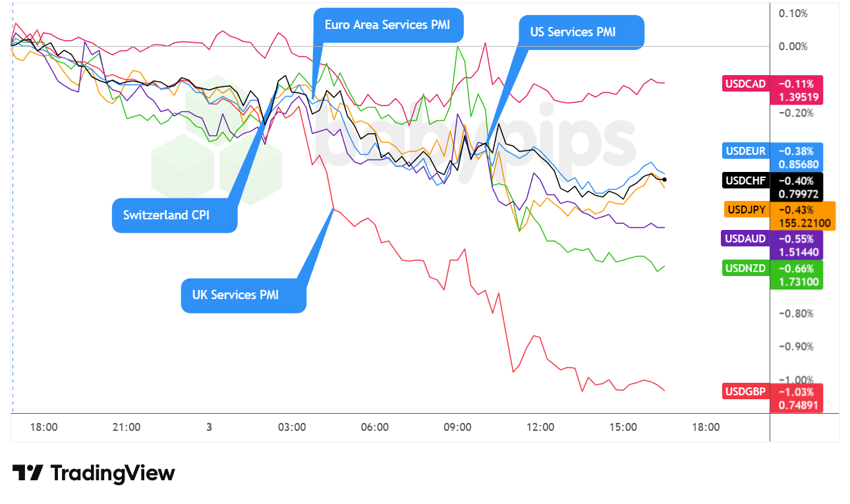Click the TradingView wordmark text
Image resolution: width=850 pixels, height=504 pixels.
point(113,473)
